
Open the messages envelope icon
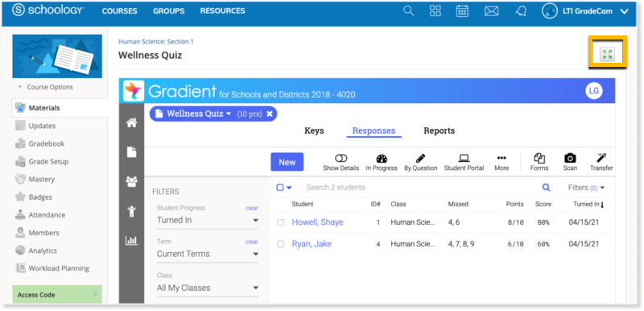tap(491, 11)
